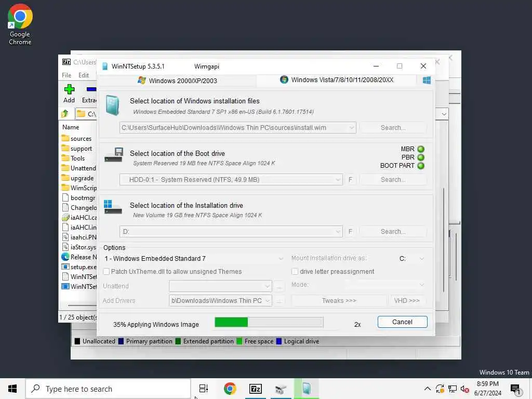
Task: Open the network tray icon
Action: tap(453, 389)
